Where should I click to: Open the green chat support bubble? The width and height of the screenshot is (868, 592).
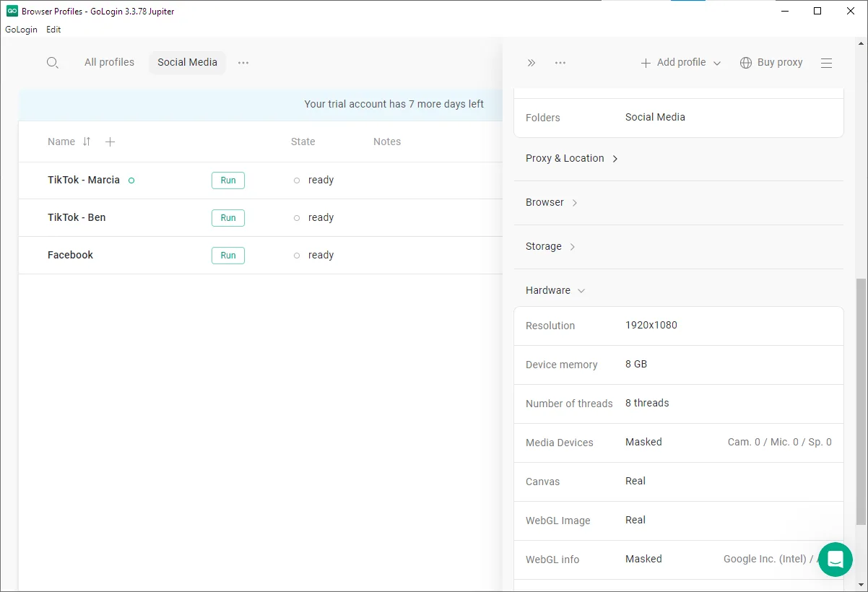[836, 560]
